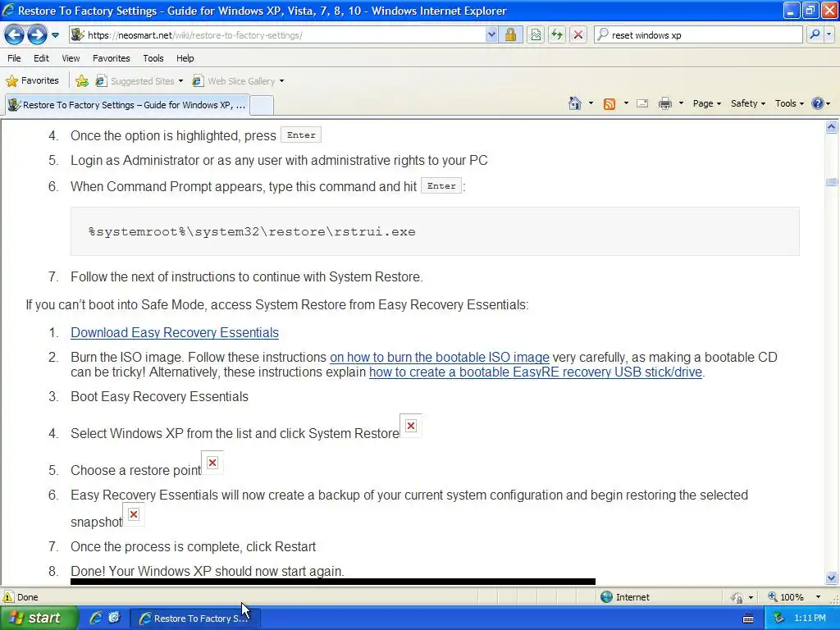The image size is (840, 630).
Task: Open Favorites center star button
Action: [32, 81]
